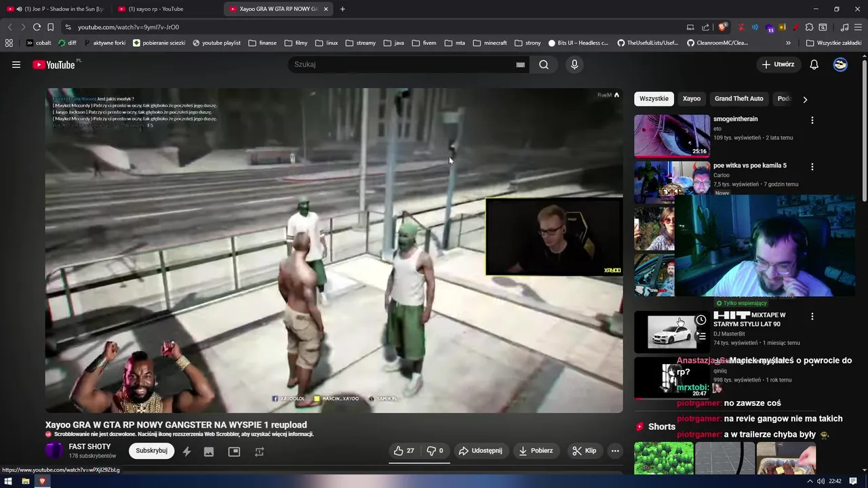Open the YouTube hamburger guide menu
Screen dimensions: 868x488
[x=16, y=64]
